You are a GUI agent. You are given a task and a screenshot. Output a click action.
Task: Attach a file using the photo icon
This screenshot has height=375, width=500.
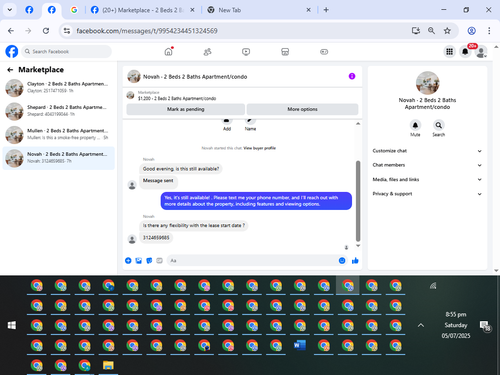coord(139,261)
